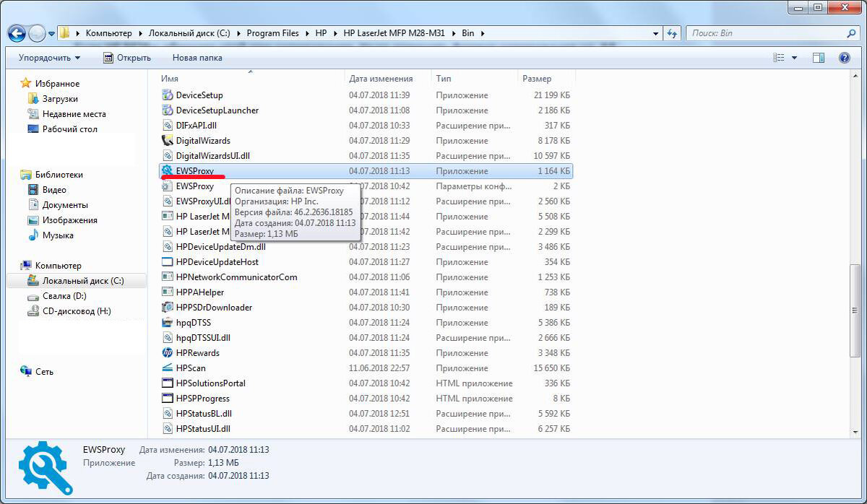Go back with the back arrow
Screen dimensions: 867x504
tap(17, 33)
